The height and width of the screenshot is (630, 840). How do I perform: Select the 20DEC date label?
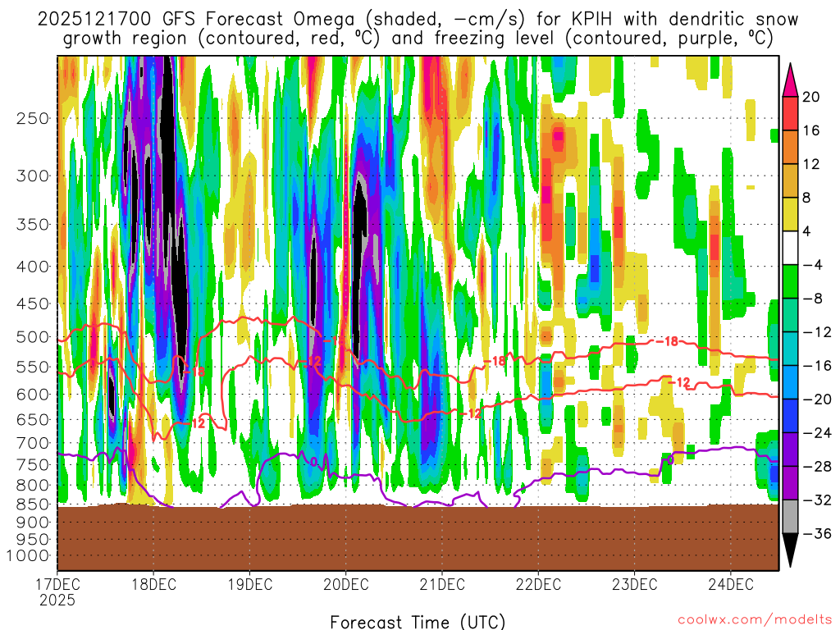pyautogui.click(x=346, y=584)
